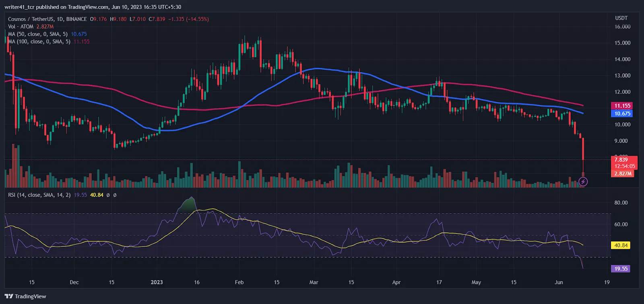Click the purple 19.55 RSI value tag
Viewport: 644px width, 304px height.
click(x=621, y=269)
